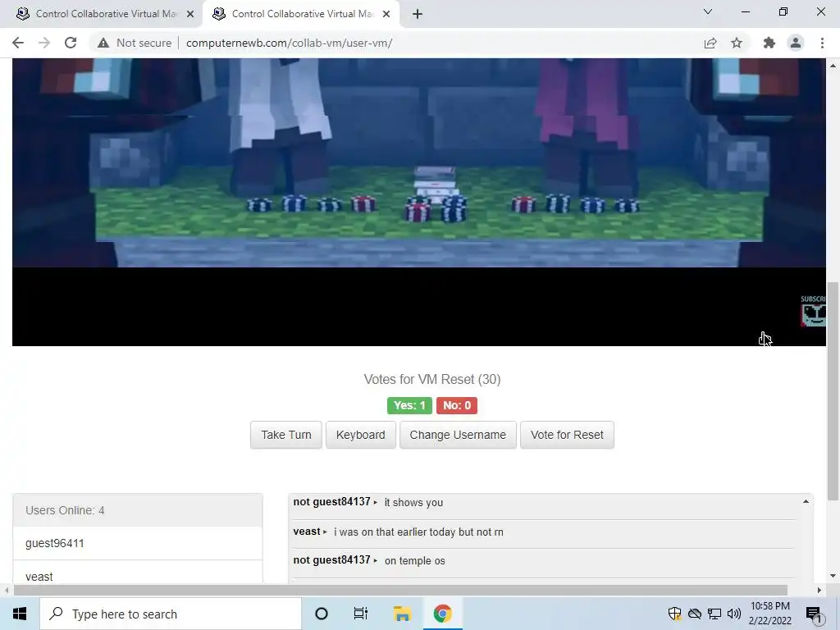The height and width of the screenshot is (630, 840).
Task: Click Vote for Reset button
Action: (x=567, y=435)
